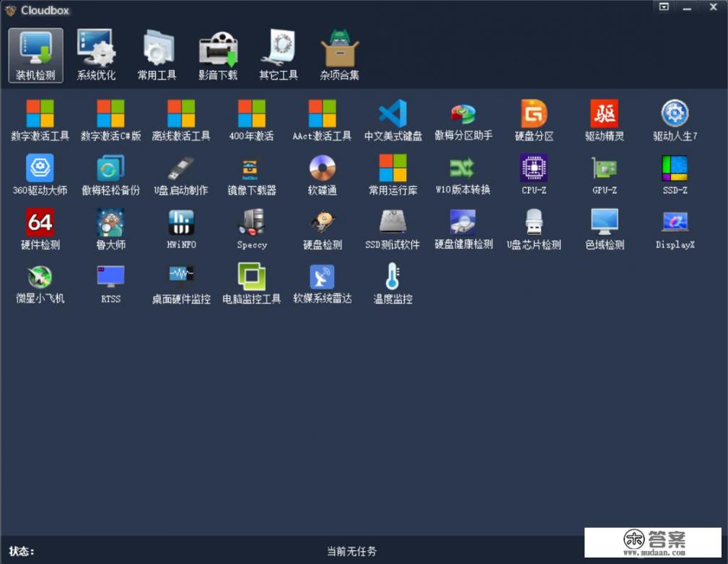Open 傲梅分区助手 partition assistant
The width and height of the screenshot is (728, 564).
click(x=463, y=118)
